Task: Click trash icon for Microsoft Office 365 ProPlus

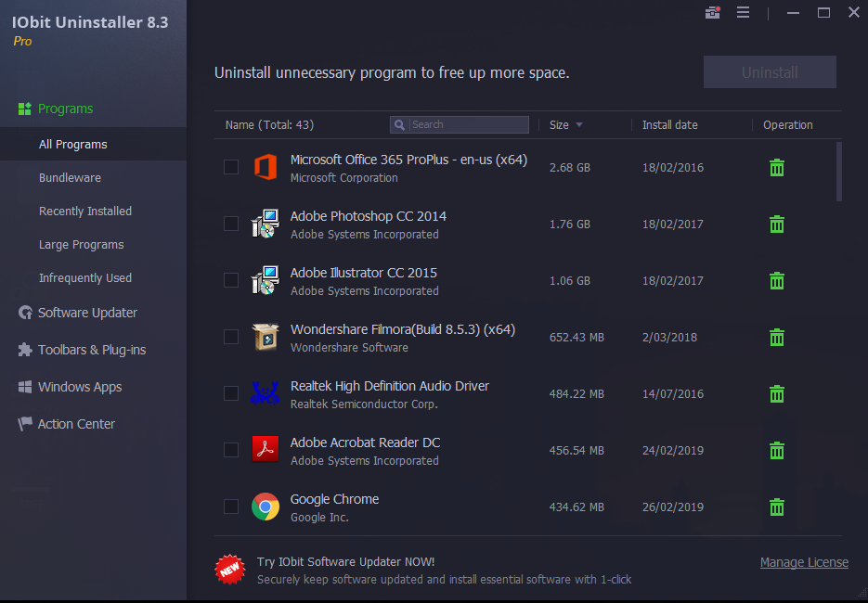Action: point(777,168)
